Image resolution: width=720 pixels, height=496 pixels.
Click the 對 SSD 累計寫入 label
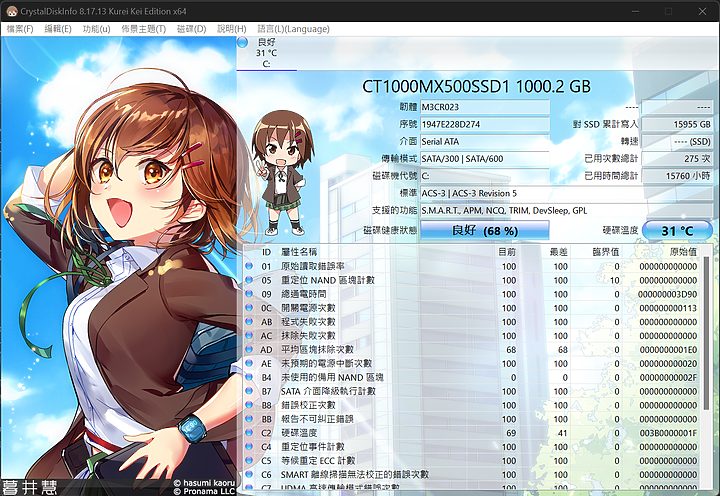(x=605, y=124)
